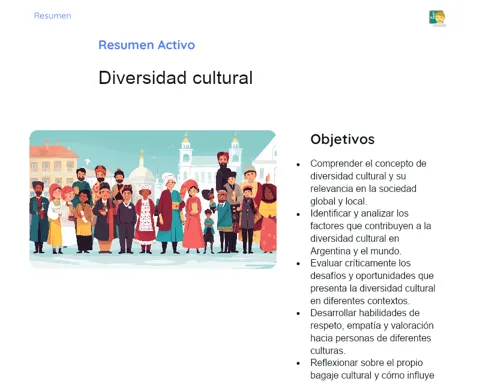Image resolution: width=480 pixels, height=384 pixels.
Task: Select the objective starting with Comprender
Action: coord(368,182)
